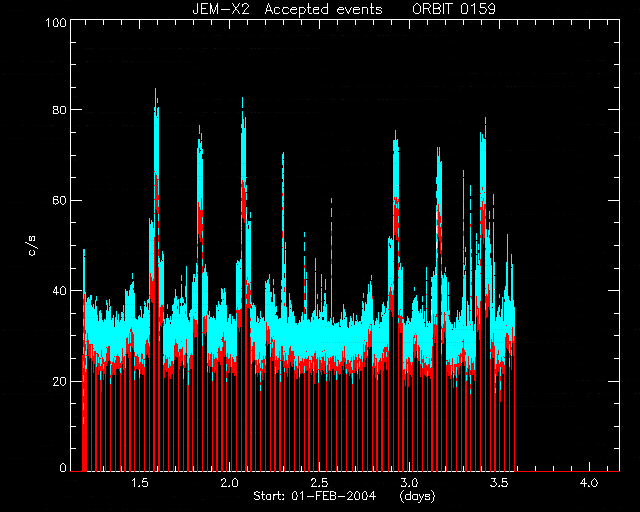Select the 2.0 days x-axis label
Screen dimensions: 640x512
229,483
